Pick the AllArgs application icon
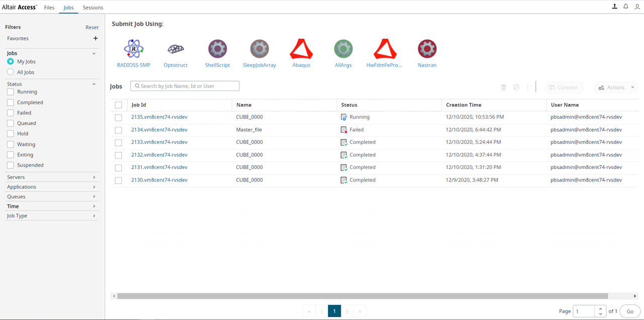Image resolution: width=644 pixels, height=320 pixels. pos(343,49)
